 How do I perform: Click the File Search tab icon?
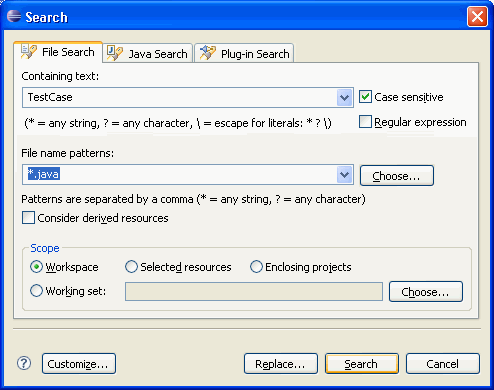click(29, 52)
